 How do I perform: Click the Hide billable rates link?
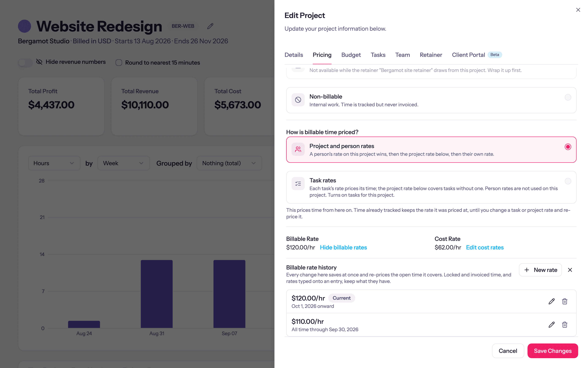click(343, 247)
